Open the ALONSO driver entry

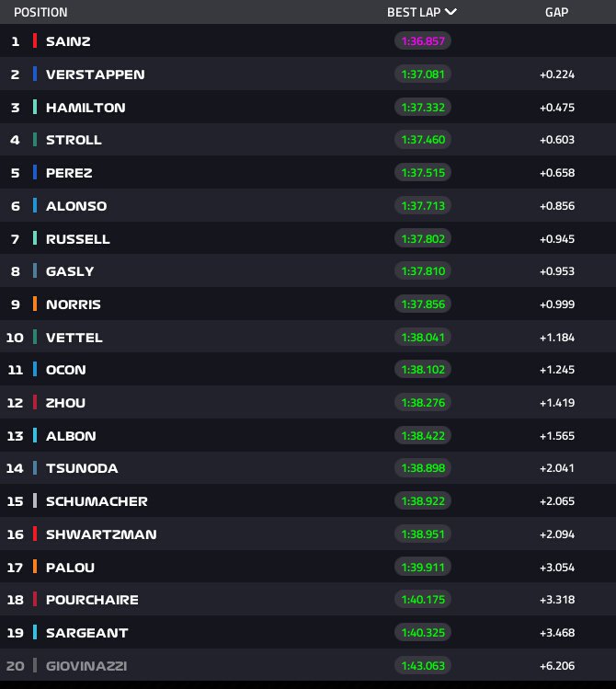click(76, 206)
